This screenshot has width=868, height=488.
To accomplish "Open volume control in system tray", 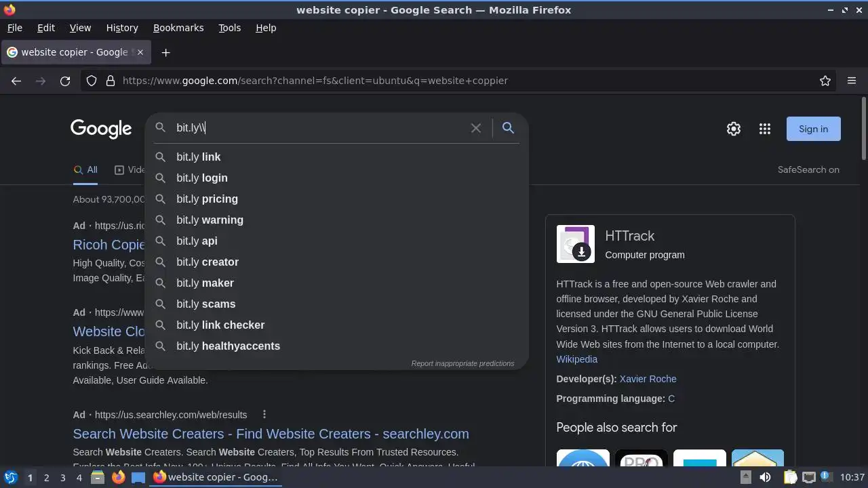I will click(x=765, y=477).
